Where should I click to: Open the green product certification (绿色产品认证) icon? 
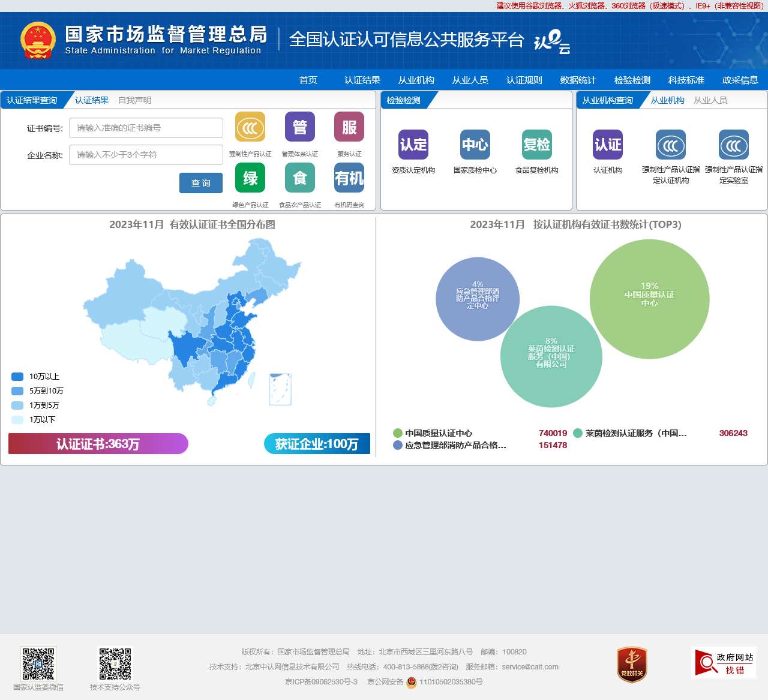250,178
